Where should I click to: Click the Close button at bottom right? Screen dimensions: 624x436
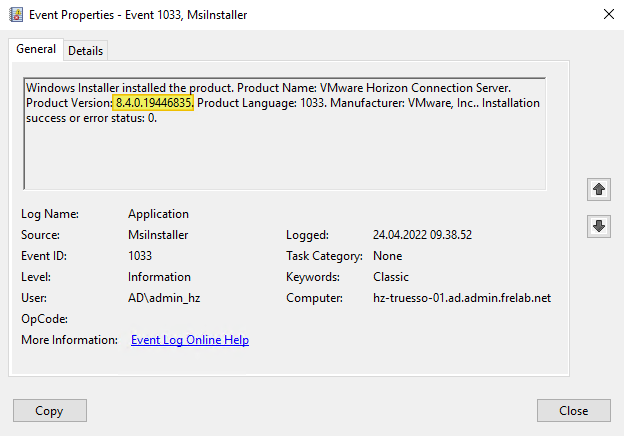coord(573,410)
